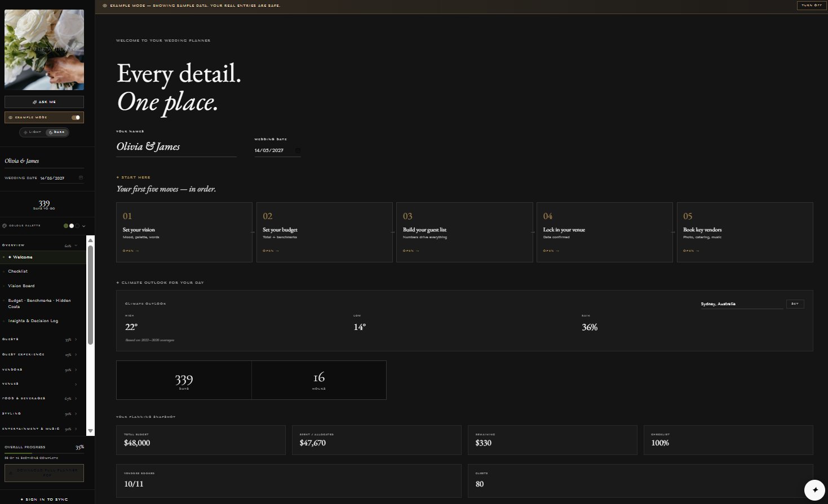The image size is (828, 504).
Task: Open the Checklist page
Action: point(43,271)
